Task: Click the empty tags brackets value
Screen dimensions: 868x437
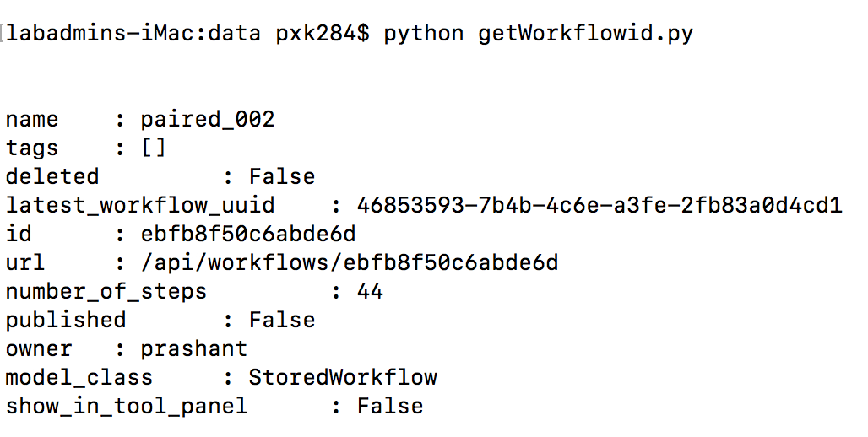Action: [x=154, y=148]
